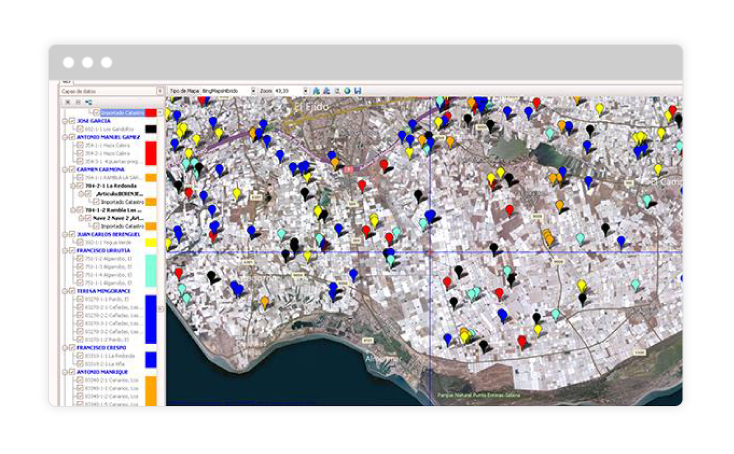
Task: Collapse the CARMEN CARMONA tree node
Action: 66,169
